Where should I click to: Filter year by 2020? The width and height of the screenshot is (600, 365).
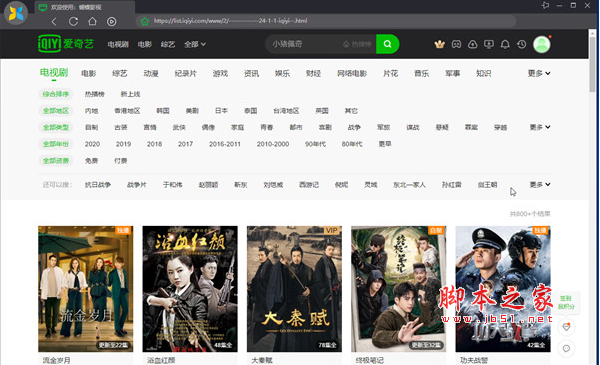92,144
